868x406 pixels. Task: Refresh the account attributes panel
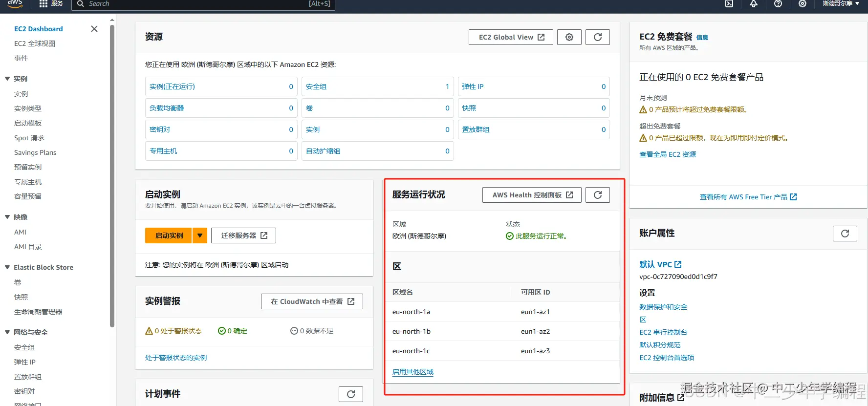(845, 234)
